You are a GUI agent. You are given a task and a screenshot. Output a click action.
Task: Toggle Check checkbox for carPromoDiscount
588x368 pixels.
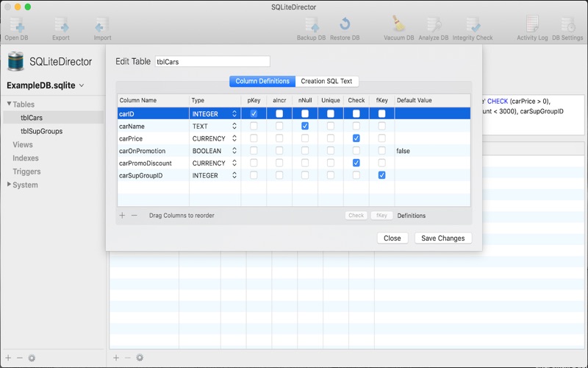pos(356,163)
